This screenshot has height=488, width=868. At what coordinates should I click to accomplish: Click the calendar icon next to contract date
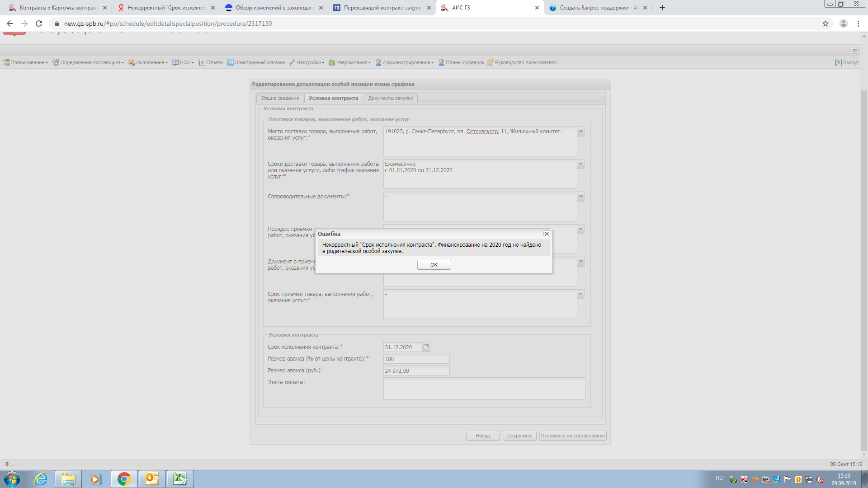(426, 347)
